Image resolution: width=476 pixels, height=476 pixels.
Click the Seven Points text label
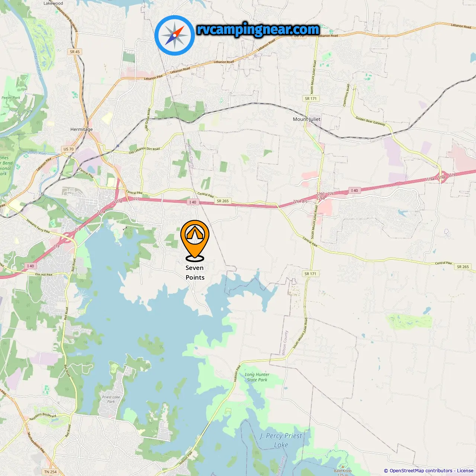pyautogui.click(x=195, y=273)
